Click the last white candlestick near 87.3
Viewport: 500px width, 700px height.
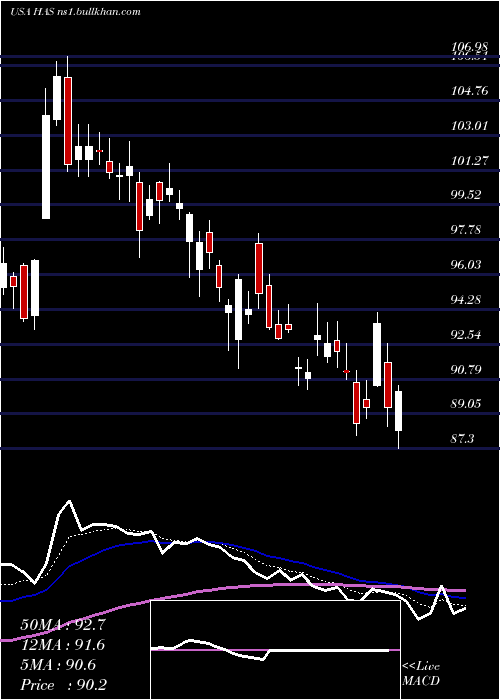pos(398,411)
